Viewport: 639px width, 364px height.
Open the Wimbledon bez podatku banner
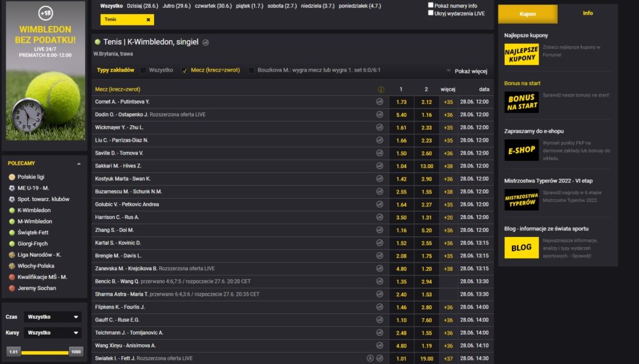45,71
